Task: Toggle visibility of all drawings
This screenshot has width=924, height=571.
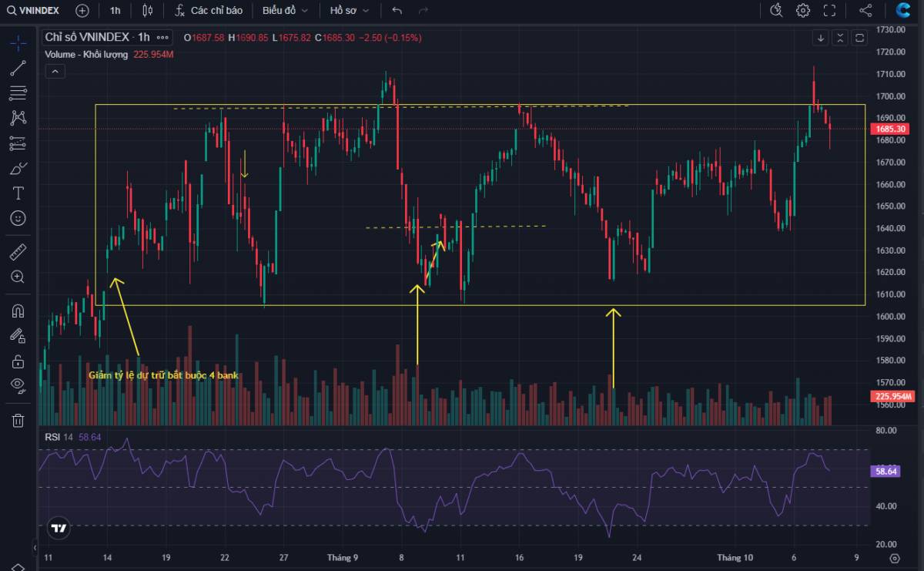Action: coord(17,385)
